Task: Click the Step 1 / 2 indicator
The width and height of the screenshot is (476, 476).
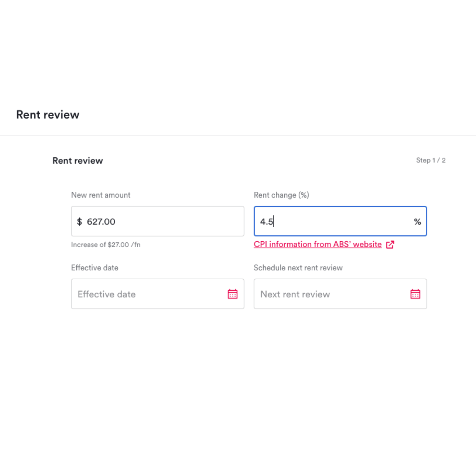Action: click(x=431, y=160)
